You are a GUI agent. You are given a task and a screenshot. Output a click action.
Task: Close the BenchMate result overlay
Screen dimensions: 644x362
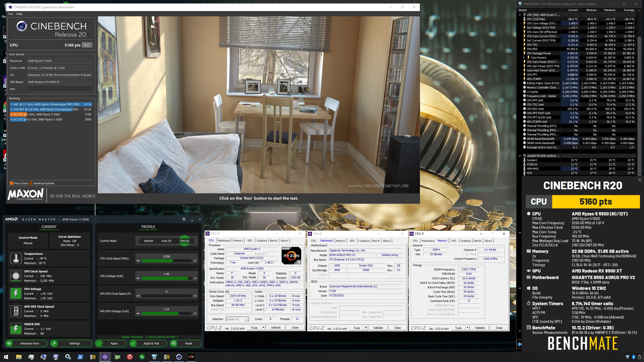pos(640,179)
